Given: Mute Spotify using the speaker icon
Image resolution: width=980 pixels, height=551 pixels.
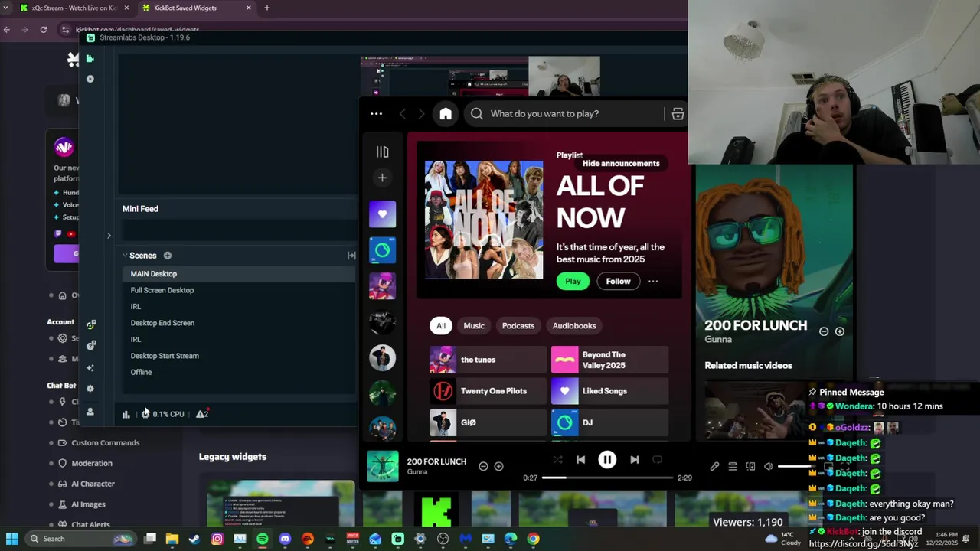Looking at the screenshot, I should pyautogui.click(x=769, y=466).
